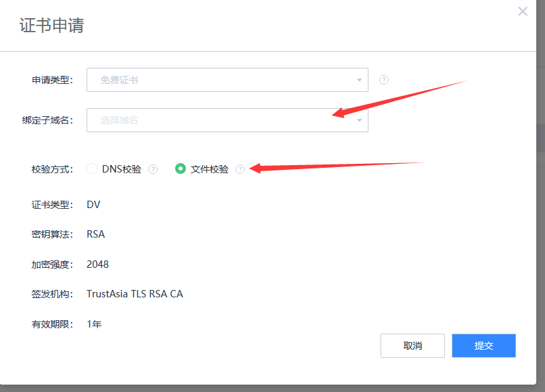The width and height of the screenshot is (545, 392).
Task: Click the 取消 button
Action: pos(413,346)
